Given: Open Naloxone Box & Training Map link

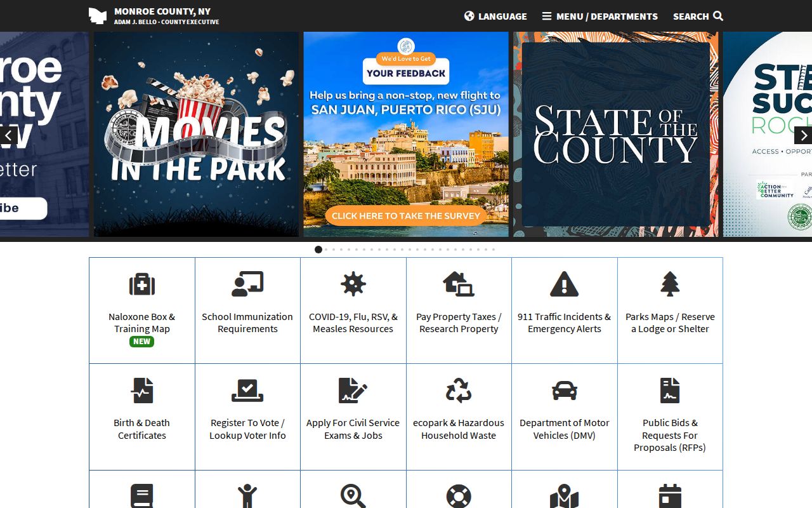Looking at the screenshot, I should click(x=142, y=323).
